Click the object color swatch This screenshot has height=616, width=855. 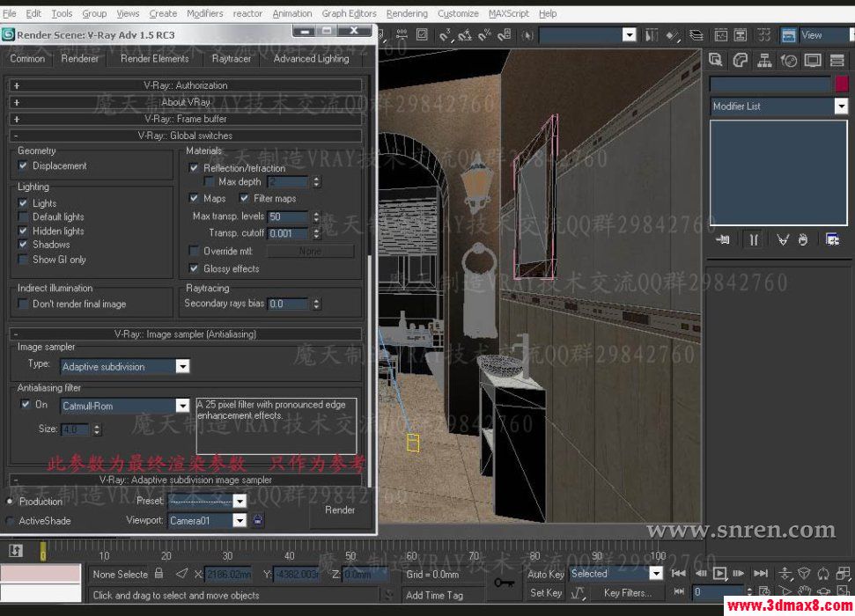(841, 84)
